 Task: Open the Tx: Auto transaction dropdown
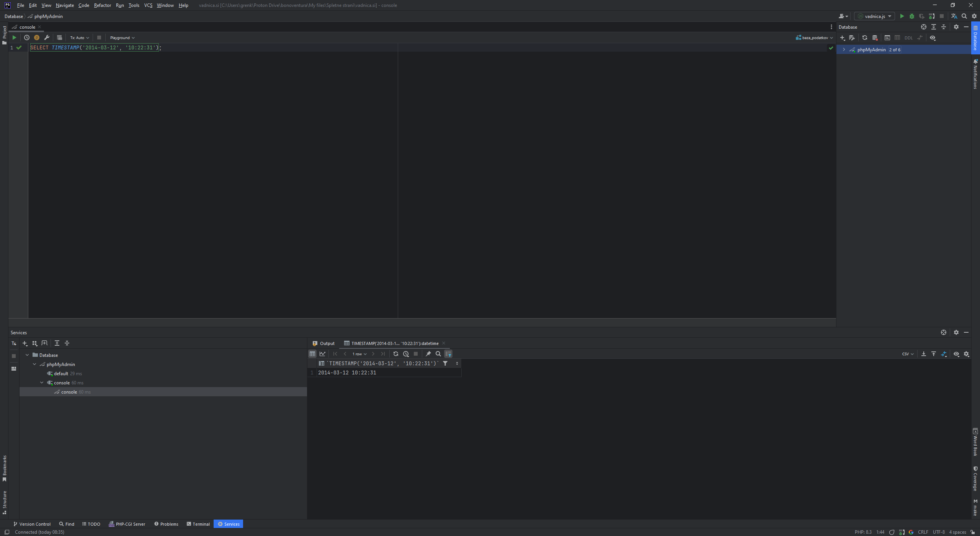click(79, 38)
